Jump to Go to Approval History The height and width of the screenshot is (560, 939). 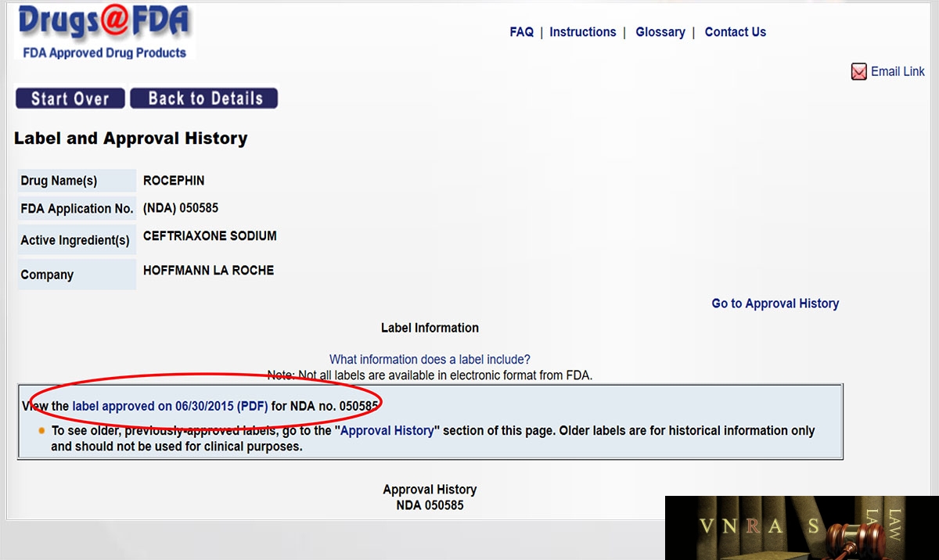[775, 303]
